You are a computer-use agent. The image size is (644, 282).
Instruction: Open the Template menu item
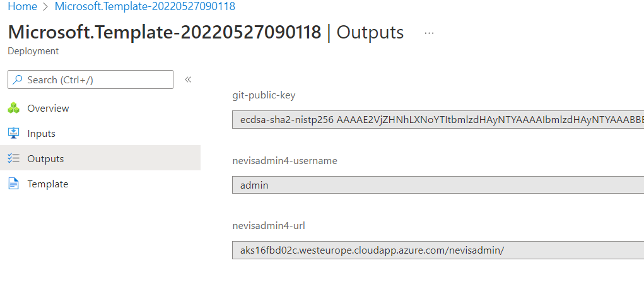coord(47,184)
